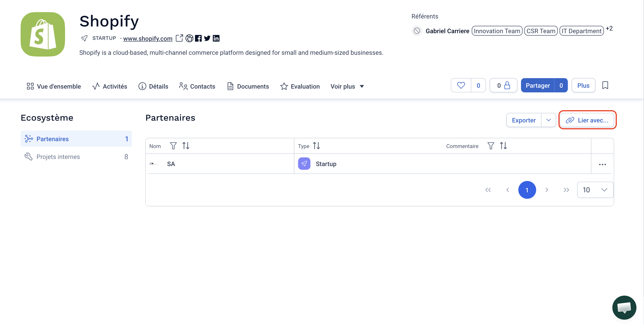Open Shopify's Twitter icon
Screen dimensions: 644x325
(x=207, y=38)
